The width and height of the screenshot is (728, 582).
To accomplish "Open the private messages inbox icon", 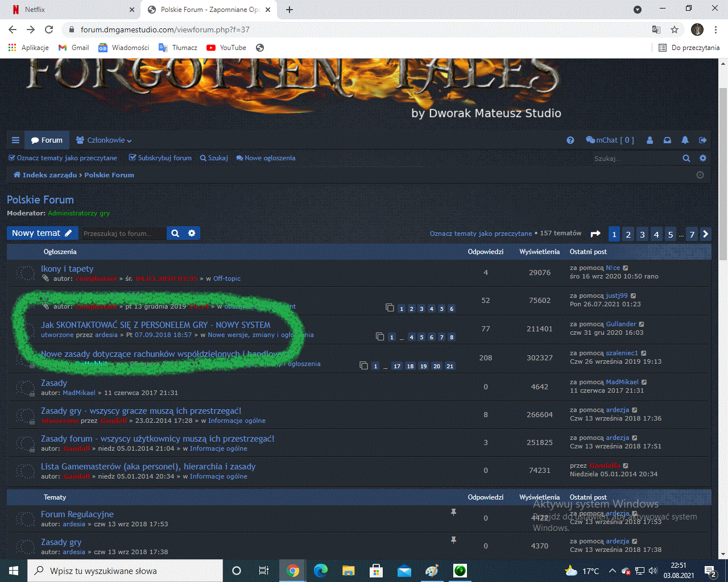I will (x=668, y=140).
